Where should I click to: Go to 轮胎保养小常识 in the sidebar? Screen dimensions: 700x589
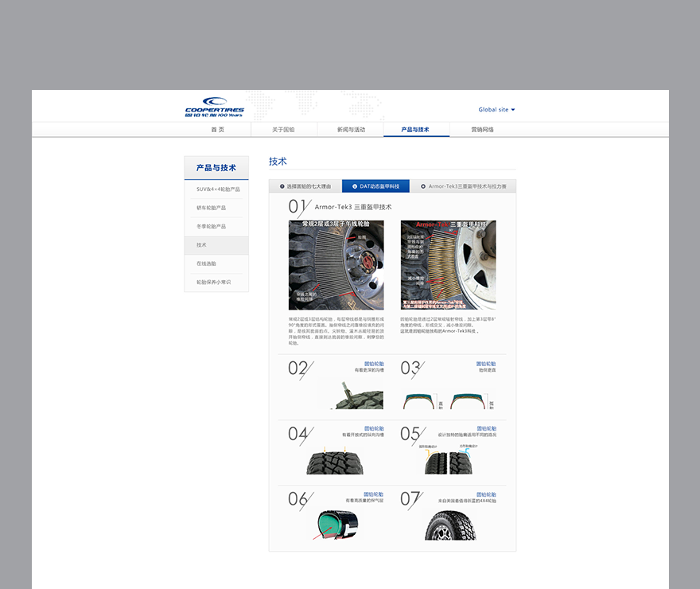point(214,282)
